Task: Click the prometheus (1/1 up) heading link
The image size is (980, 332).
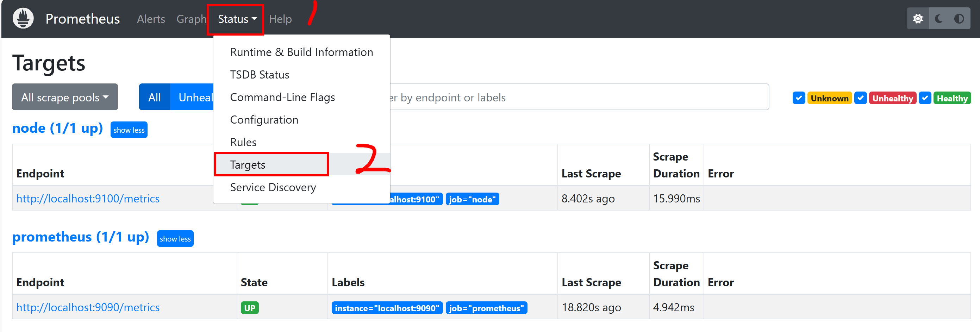Action: (x=81, y=237)
